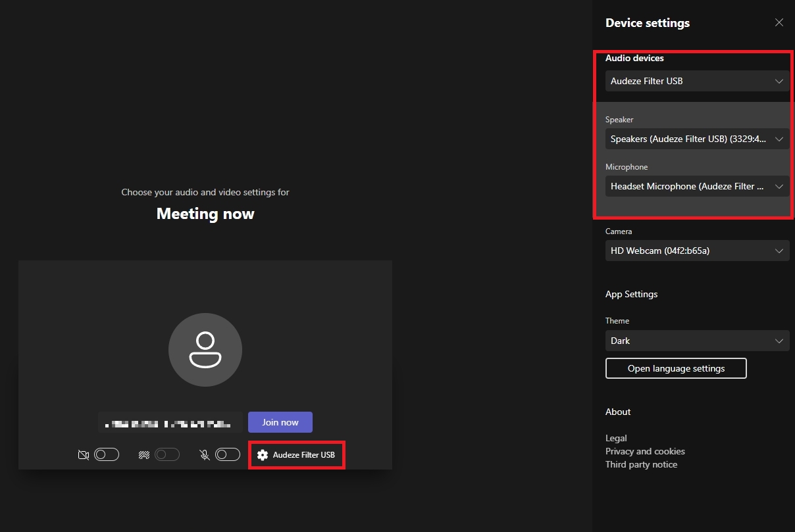Open language settings

[676, 368]
